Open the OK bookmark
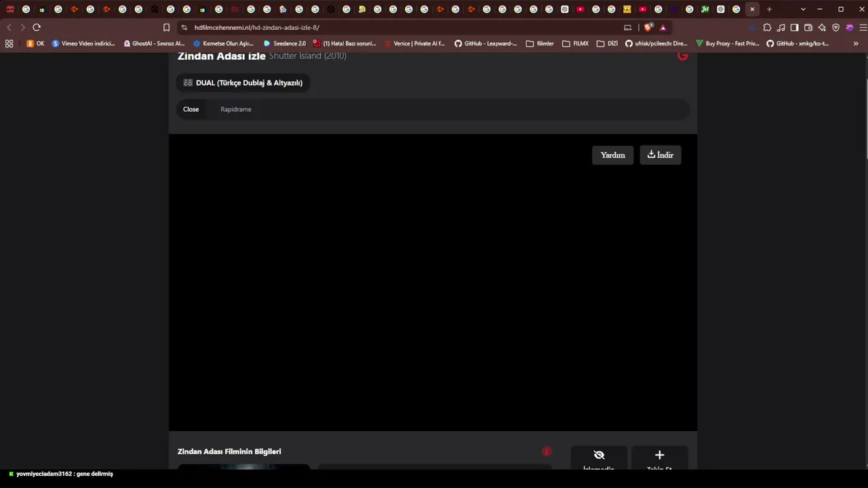This screenshot has height=488, width=868. pos(35,43)
